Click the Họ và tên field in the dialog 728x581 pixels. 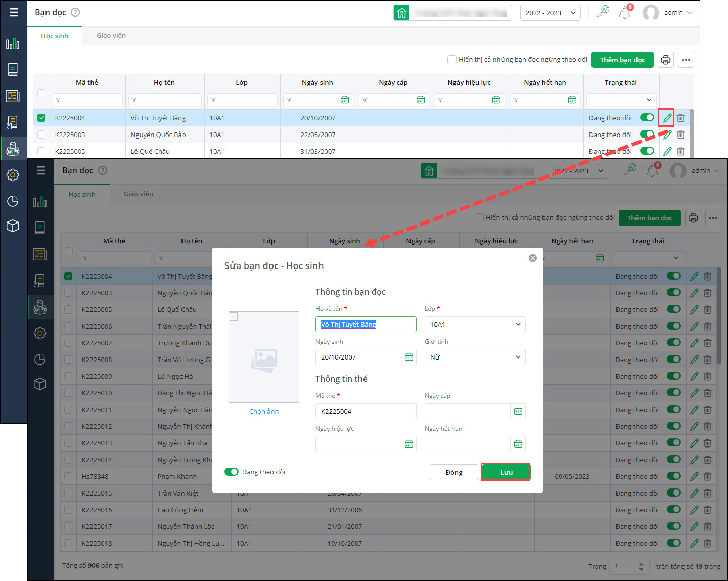coord(366,324)
